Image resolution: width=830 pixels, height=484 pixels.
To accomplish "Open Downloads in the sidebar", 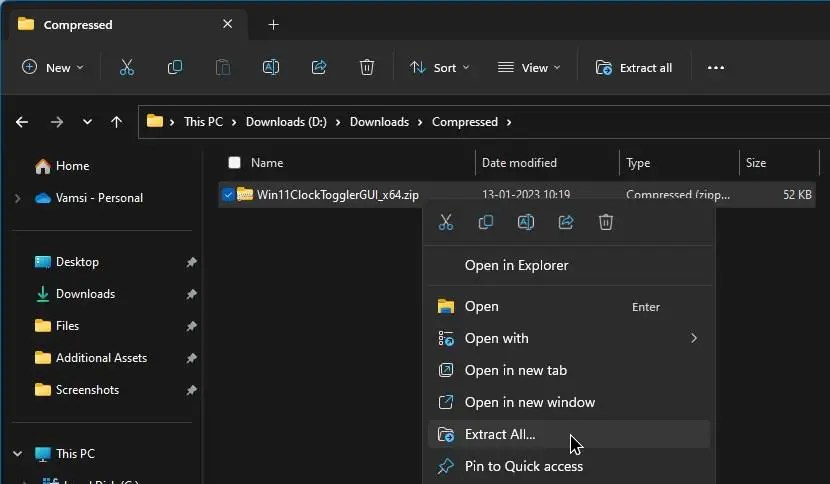I will tap(75, 294).
